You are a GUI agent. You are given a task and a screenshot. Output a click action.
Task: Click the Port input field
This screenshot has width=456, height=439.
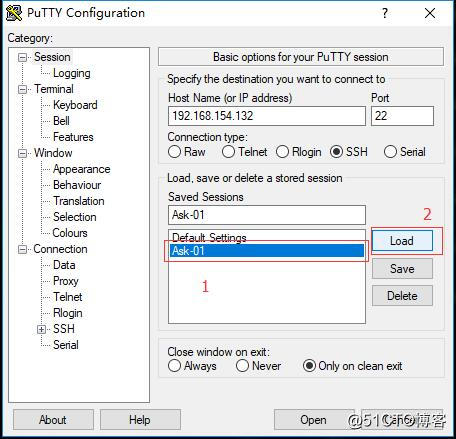(402, 116)
